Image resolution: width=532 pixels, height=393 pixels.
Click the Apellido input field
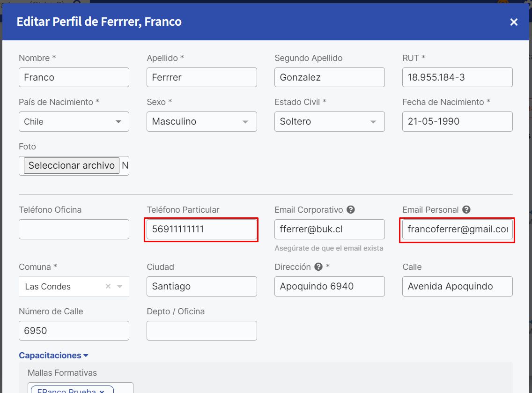[202, 77]
